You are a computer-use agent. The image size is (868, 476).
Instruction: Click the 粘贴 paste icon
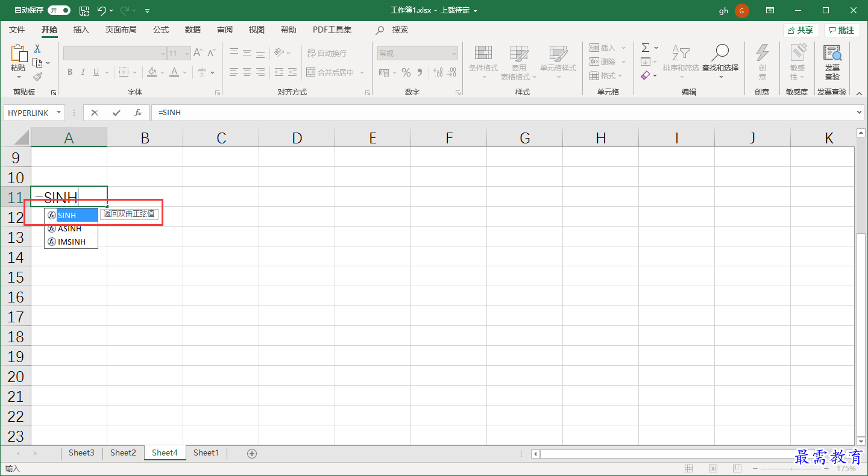pos(19,54)
